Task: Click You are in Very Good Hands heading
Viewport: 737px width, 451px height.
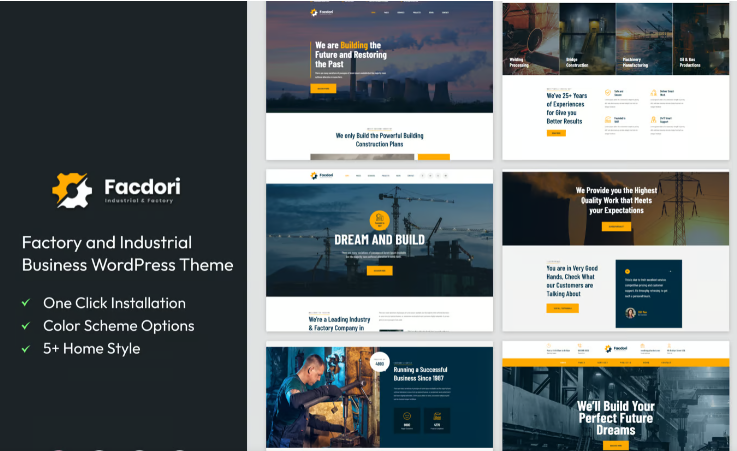Action: (x=572, y=281)
